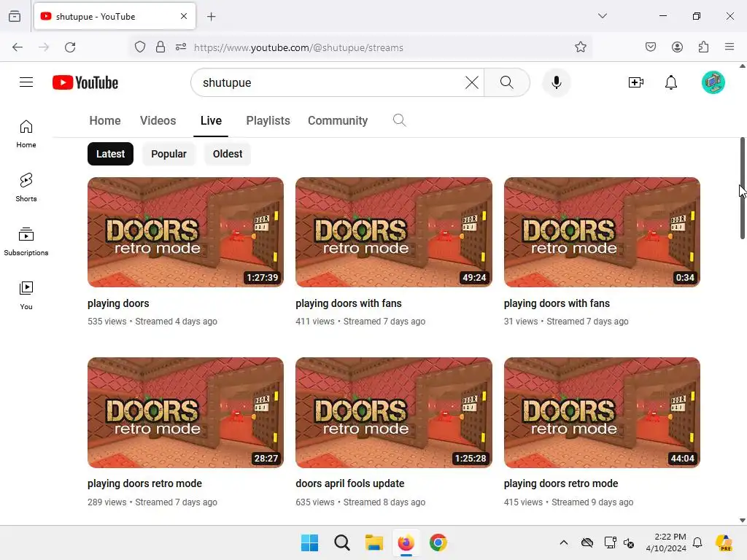The width and height of the screenshot is (747, 560).
Task: Open the Windows Start menu
Action: point(309,542)
